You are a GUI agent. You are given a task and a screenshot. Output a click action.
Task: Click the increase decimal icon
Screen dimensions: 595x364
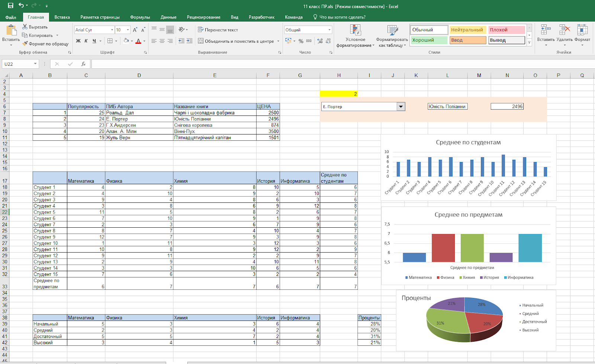coord(319,41)
